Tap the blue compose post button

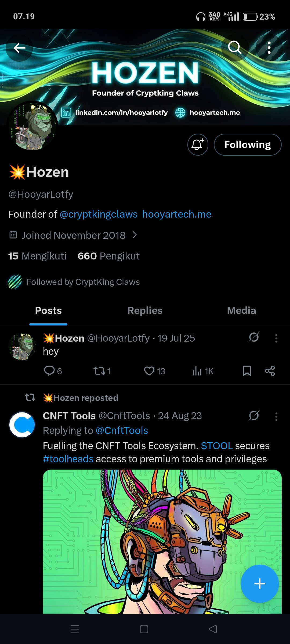click(260, 584)
